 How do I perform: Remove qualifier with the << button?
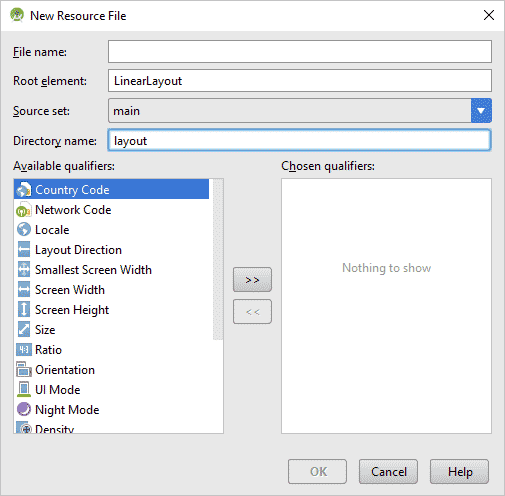252,312
